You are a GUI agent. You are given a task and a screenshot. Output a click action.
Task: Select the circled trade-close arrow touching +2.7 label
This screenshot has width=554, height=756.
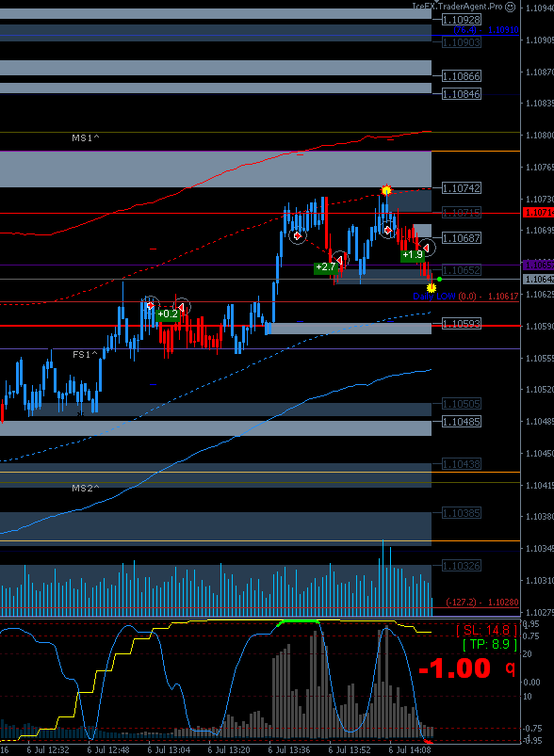click(340, 260)
